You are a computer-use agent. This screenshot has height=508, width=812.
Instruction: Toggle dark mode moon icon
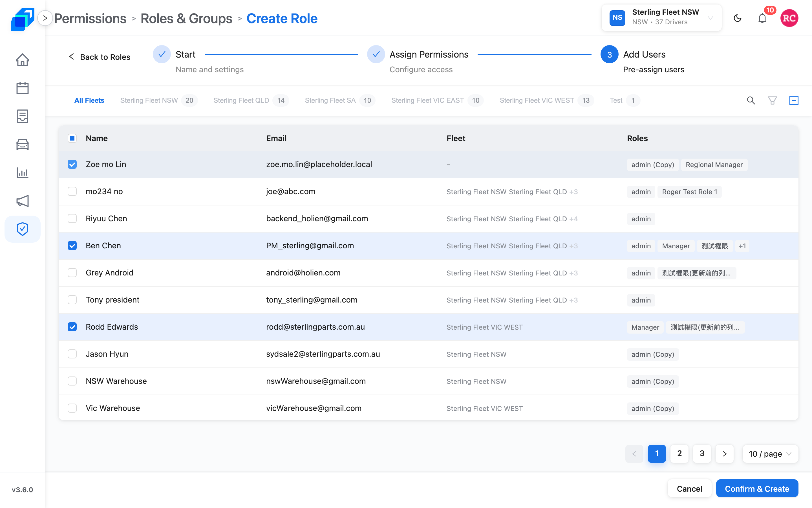coord(737,18)
